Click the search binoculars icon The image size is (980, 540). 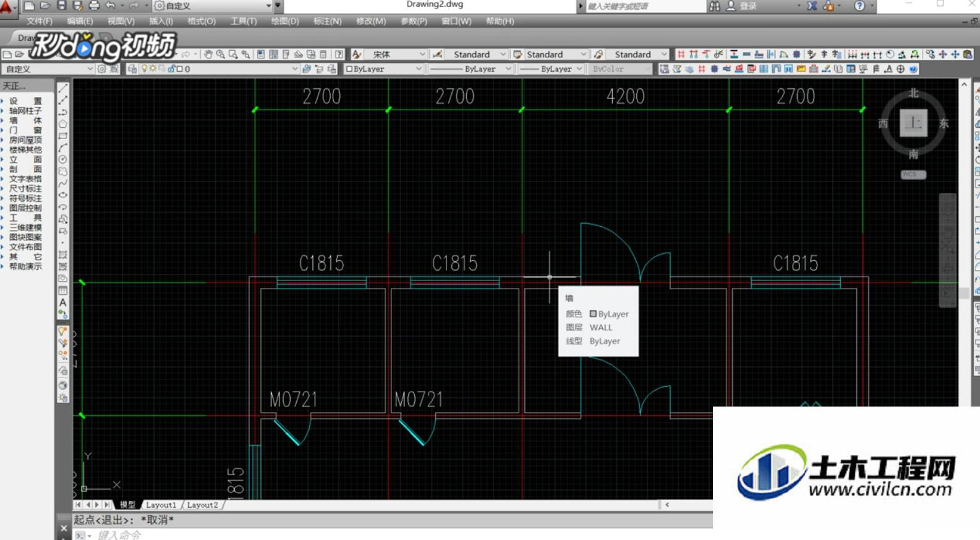pyautogui.click(x=715, y=6)
